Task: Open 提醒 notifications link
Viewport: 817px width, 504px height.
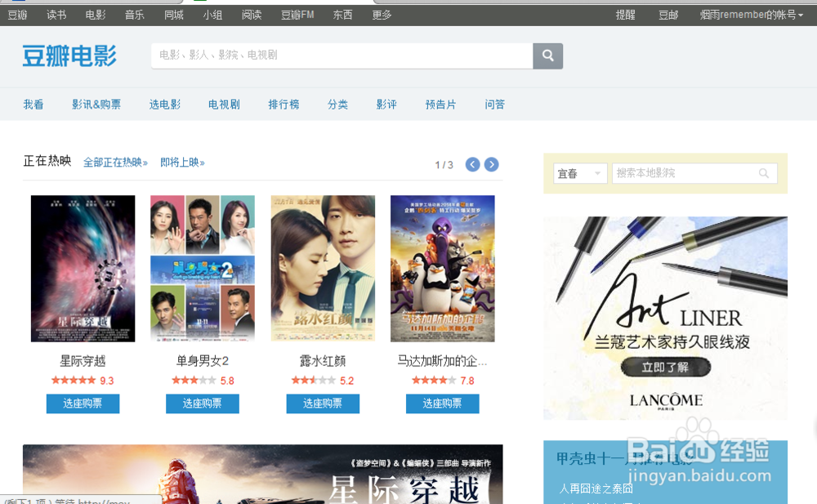Action: (625, 15)
